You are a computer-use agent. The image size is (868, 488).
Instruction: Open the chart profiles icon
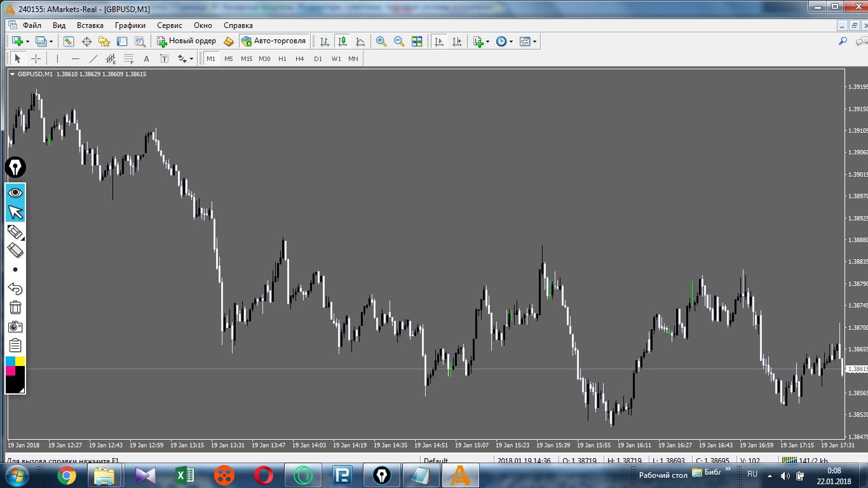(41, 41)
